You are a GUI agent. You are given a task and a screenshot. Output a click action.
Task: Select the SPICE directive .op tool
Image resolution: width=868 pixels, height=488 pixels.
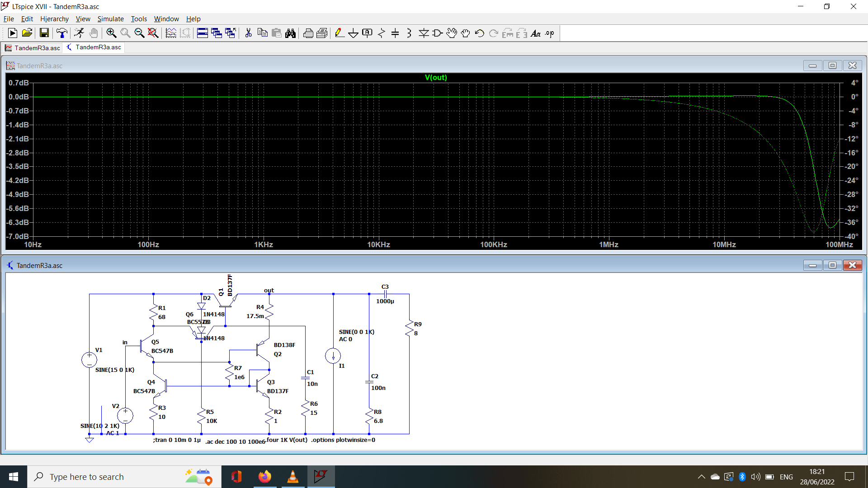tap(550, 33)
